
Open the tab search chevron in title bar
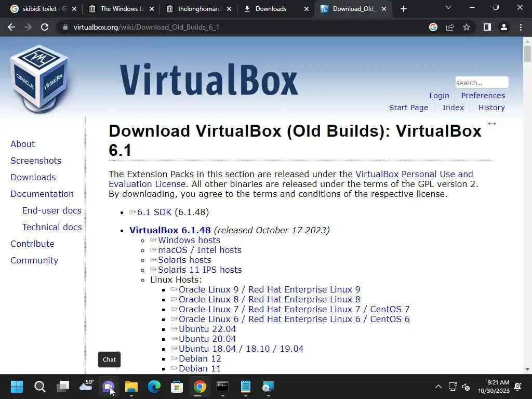pos(448,7)
